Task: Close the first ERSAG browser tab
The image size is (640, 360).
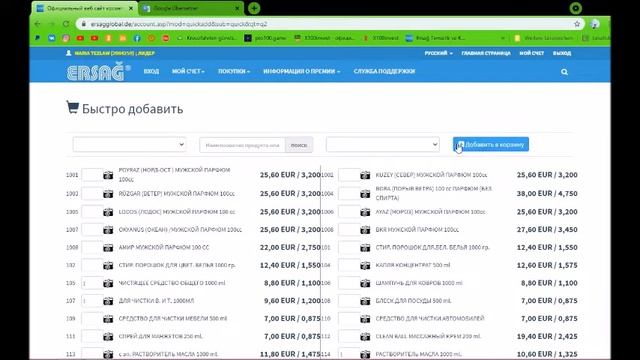Action: tap(131, 8)
